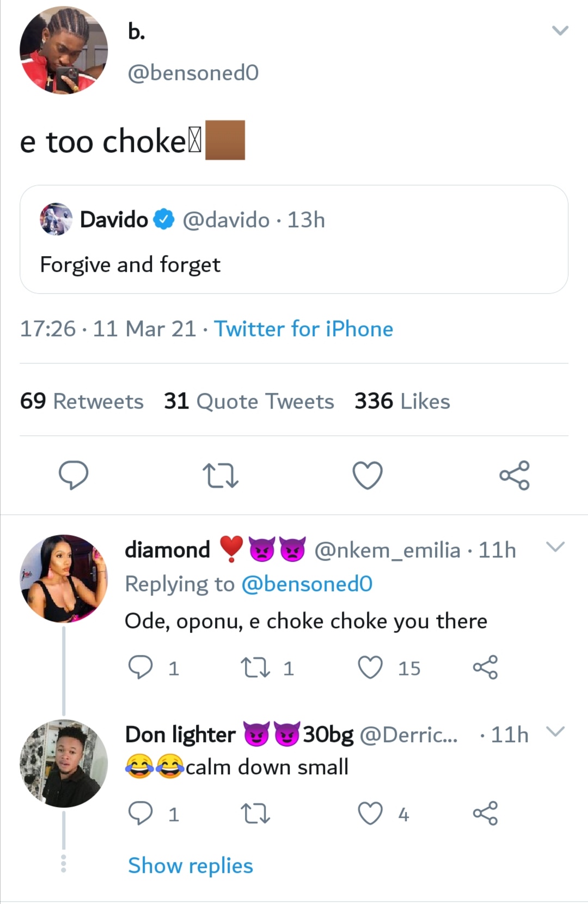Reply to diamond's comment

click(140, 668)
